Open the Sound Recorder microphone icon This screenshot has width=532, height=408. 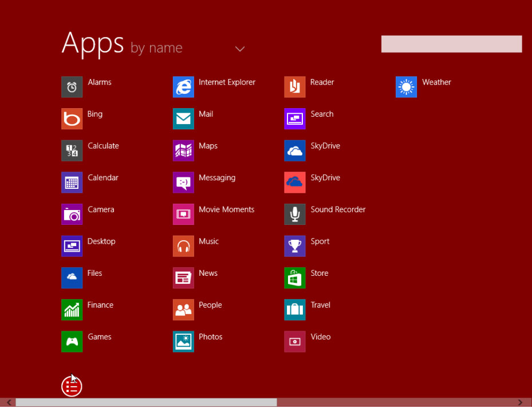(x=295, y=215)
